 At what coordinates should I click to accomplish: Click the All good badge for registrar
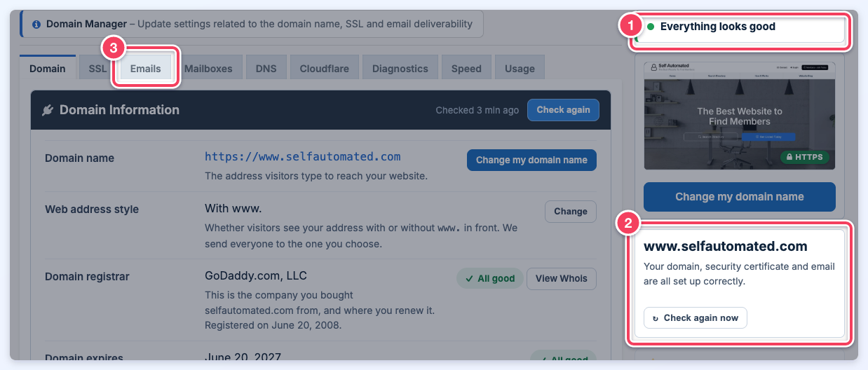489,278
